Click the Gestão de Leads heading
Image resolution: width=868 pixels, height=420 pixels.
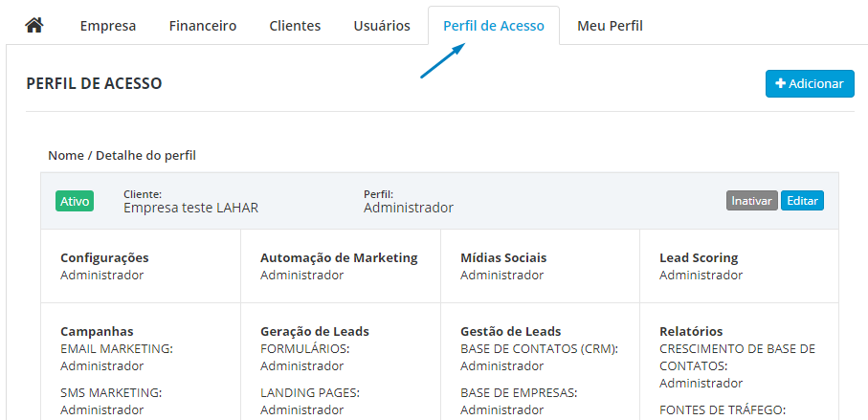coord(511,331)
